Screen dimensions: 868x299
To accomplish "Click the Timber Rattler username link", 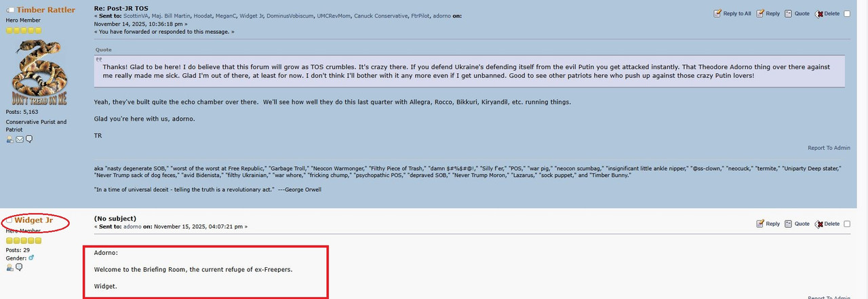I will pos(46,10).
